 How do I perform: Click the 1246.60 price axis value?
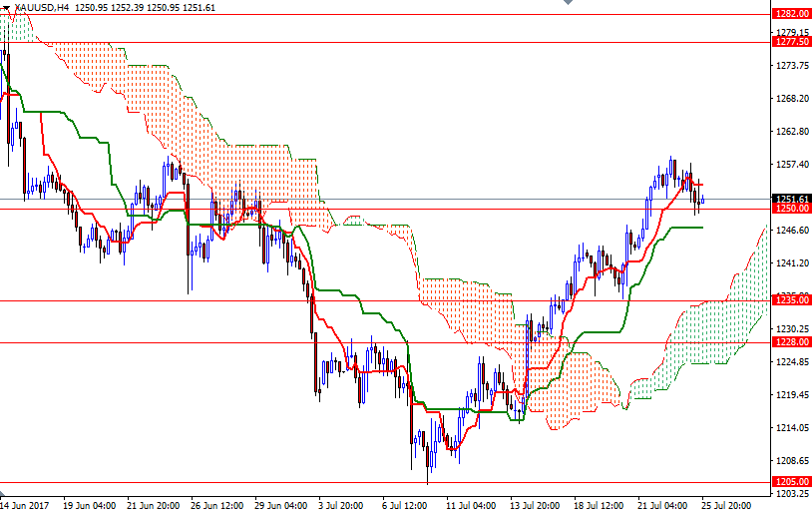pos(792,231)
